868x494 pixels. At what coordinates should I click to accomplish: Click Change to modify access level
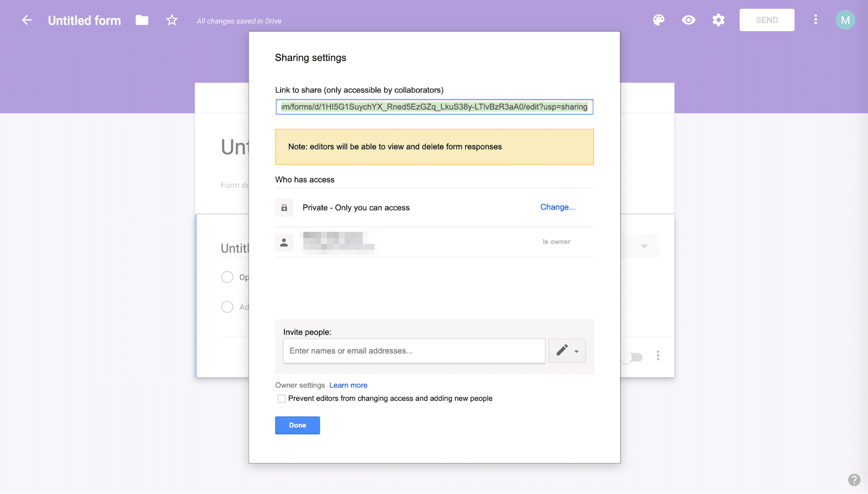pos(557,207)
